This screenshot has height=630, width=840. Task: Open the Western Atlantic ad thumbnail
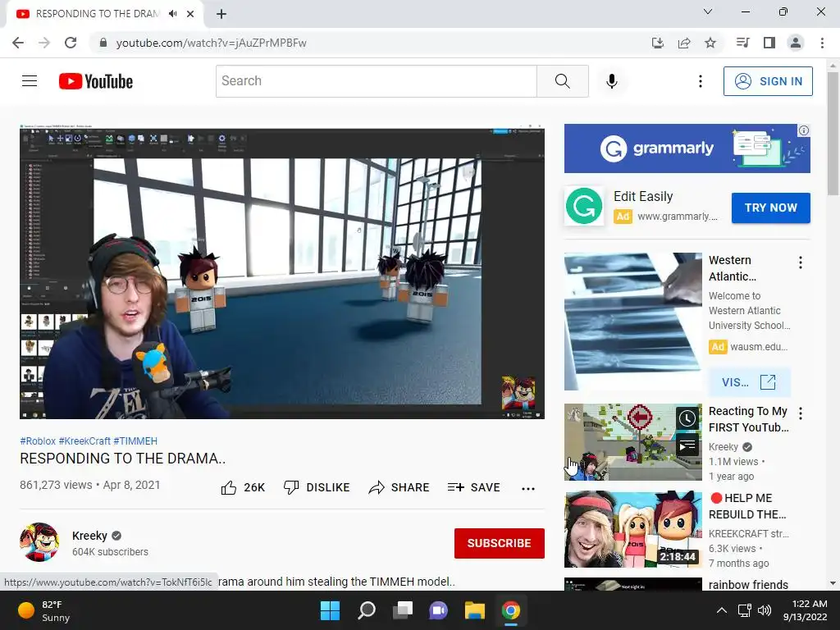tap(632, 322)
